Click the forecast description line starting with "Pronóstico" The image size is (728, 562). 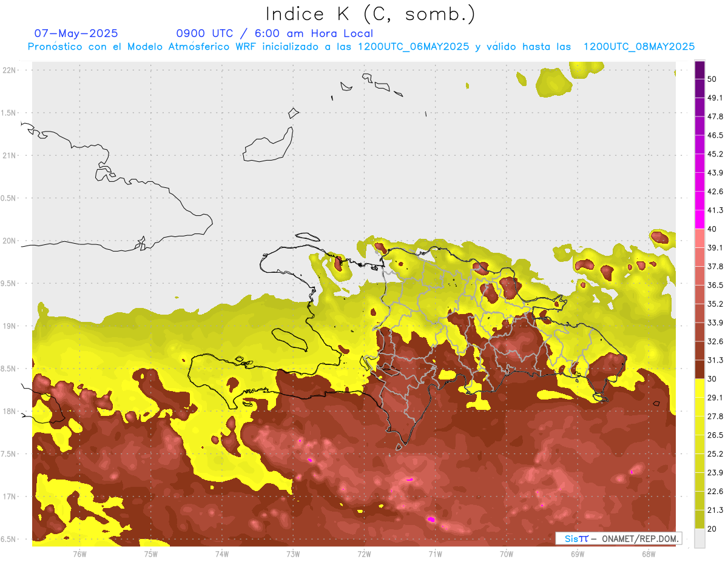click(361, 47)
